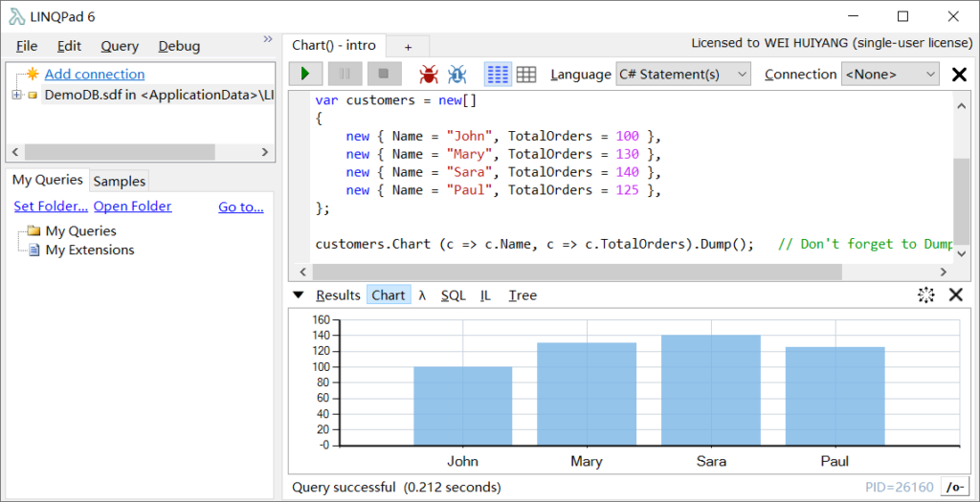
Task: Click the Go to... link
Action: 240,207
